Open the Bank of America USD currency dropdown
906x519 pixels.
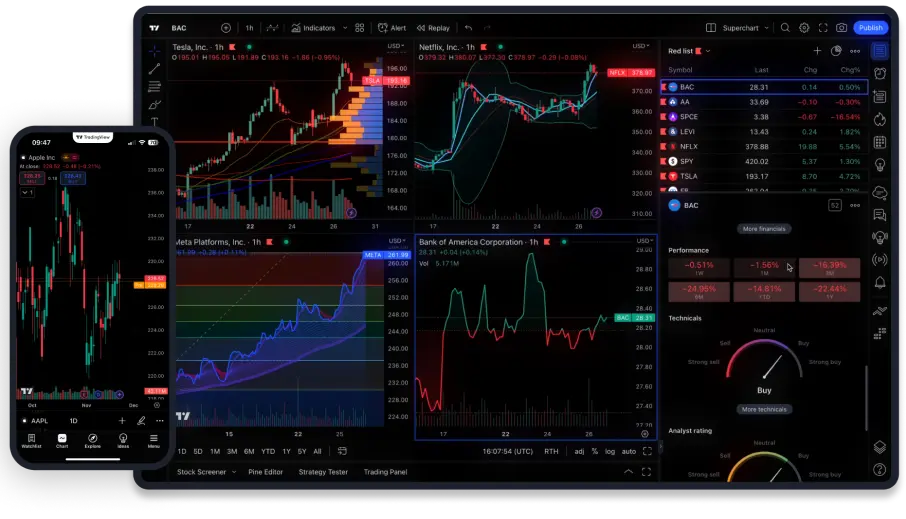click(645, 241)
